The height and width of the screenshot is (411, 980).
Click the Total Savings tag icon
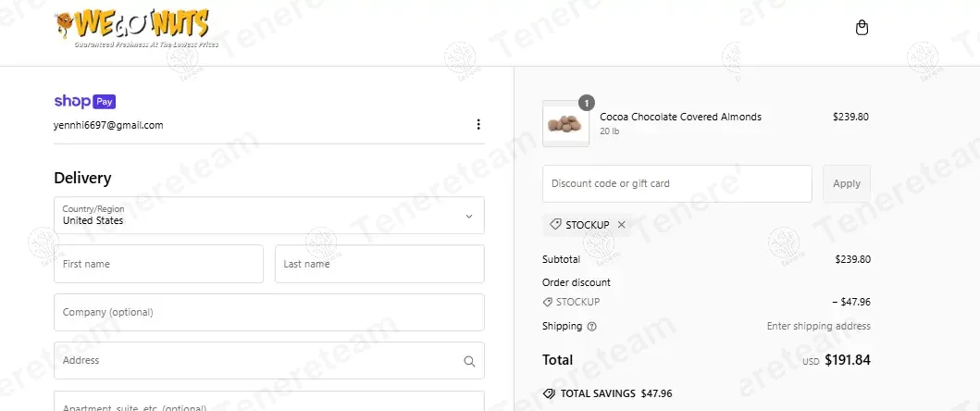click(x=549, y=393)
